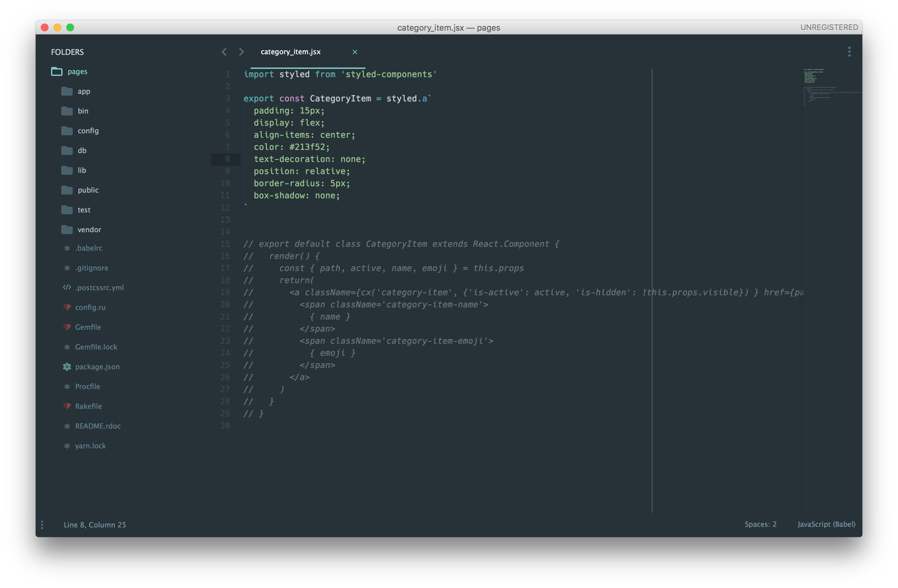The height and width of the screenshot is (588, 898).
Task: Click the back navigation arrow
Action: point(224,52)
